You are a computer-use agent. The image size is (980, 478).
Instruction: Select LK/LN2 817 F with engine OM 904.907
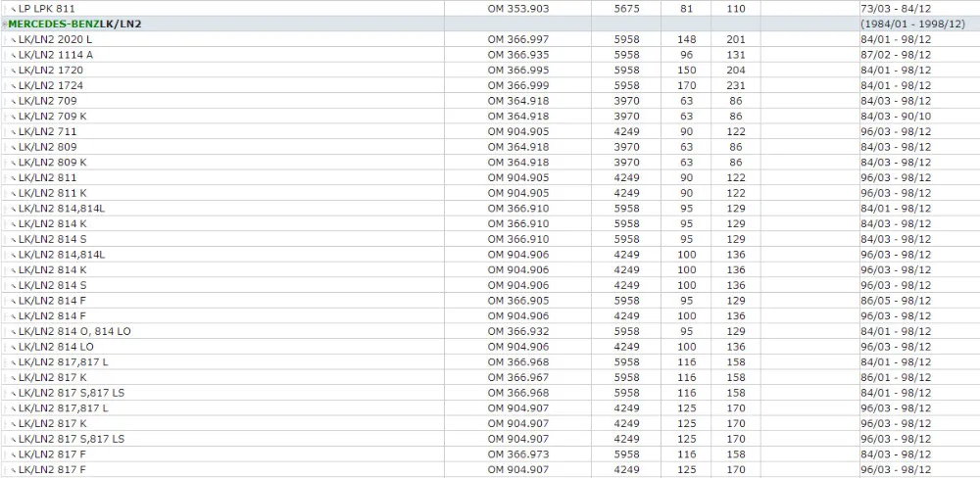tap(52, 470)
